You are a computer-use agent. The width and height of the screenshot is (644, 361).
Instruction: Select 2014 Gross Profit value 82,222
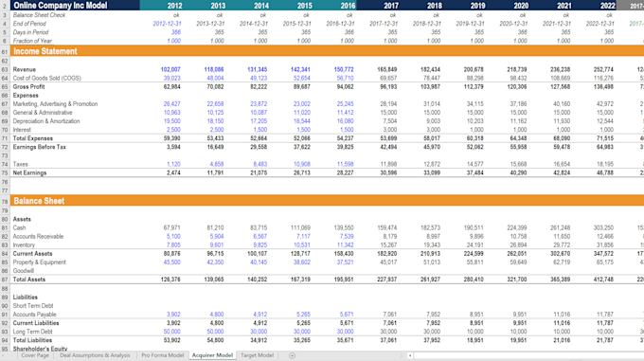tap(259, 87)
